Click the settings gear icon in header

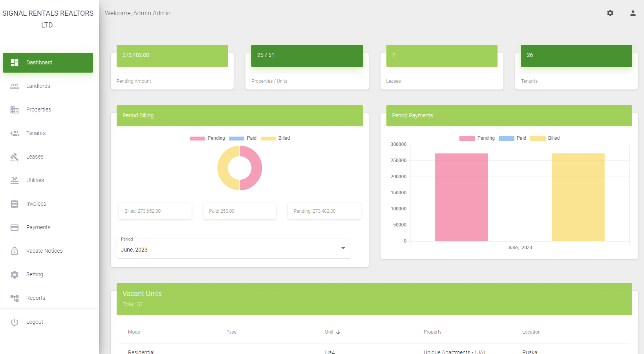pyautogui.click(x=610, y=13)
